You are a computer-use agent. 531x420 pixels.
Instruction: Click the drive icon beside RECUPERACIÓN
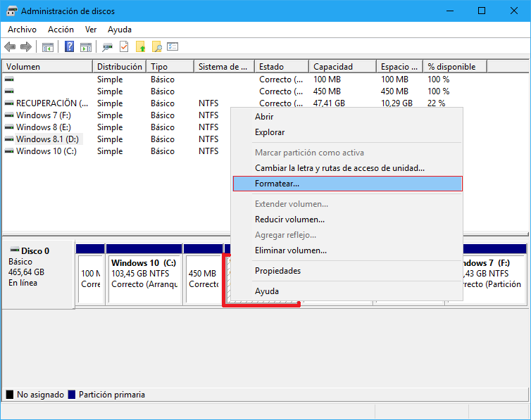tap(9, 103)
